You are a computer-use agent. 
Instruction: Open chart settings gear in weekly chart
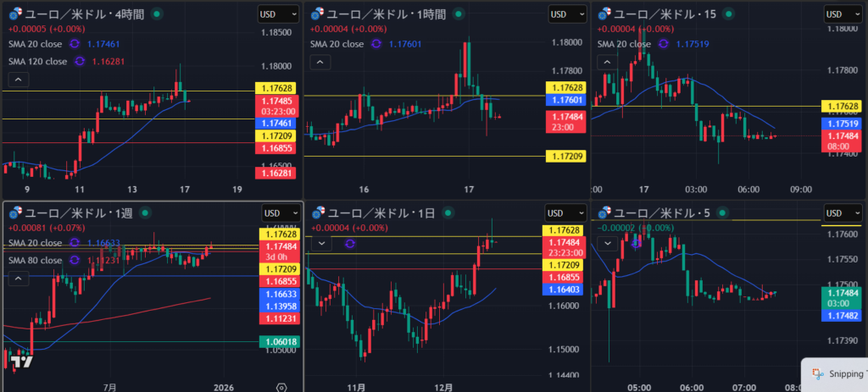pos(281,387)
